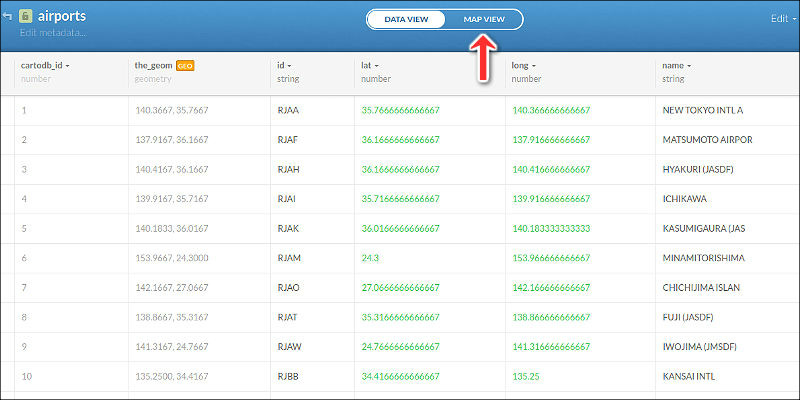Open the id column dropdown
Viewport: 800px width, 400px height.
[x=289, y=66]
